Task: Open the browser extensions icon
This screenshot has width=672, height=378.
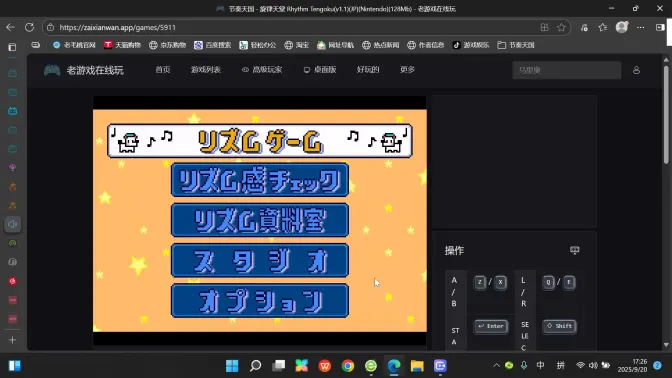Action: click(x=584, y=27)
